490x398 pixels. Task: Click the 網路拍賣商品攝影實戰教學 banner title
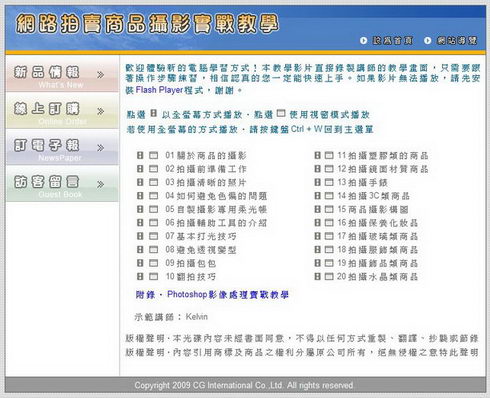tap(147, 24)
